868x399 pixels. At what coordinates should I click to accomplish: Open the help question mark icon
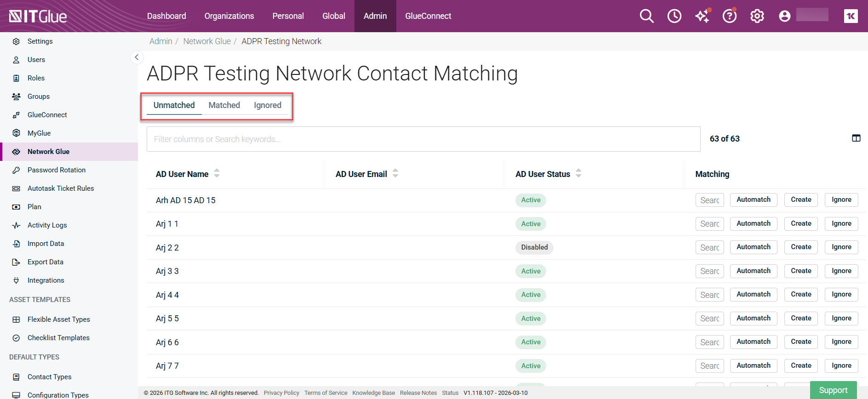pos(730,16)
